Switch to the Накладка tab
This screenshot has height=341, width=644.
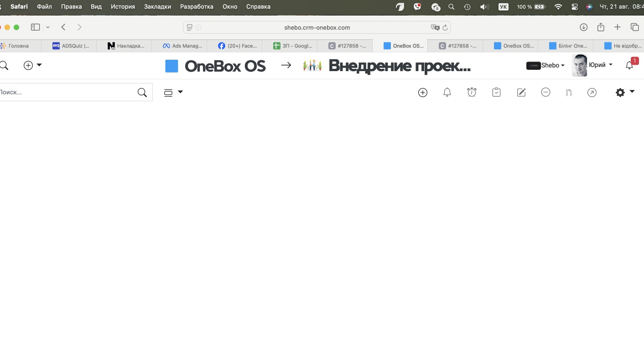tap(124, 46)
